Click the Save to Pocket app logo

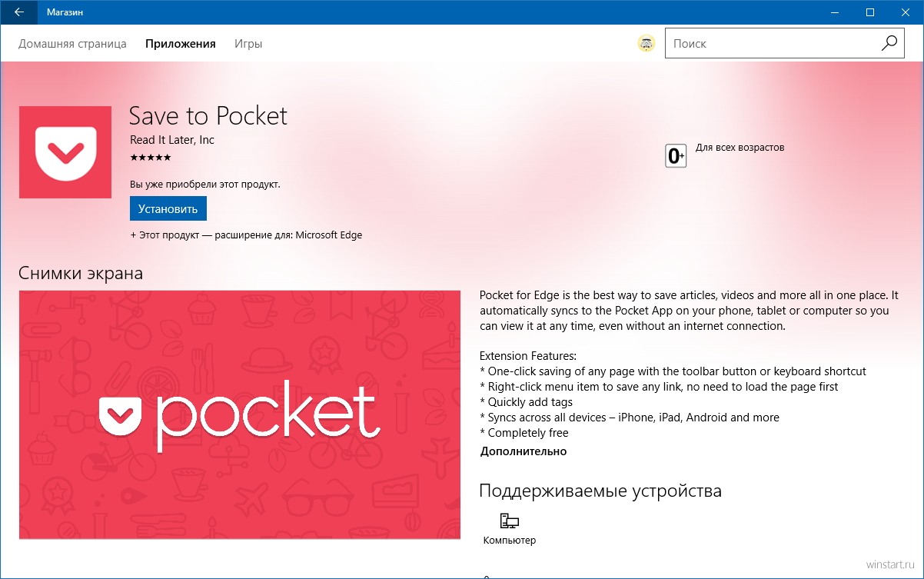click(65, 152)
